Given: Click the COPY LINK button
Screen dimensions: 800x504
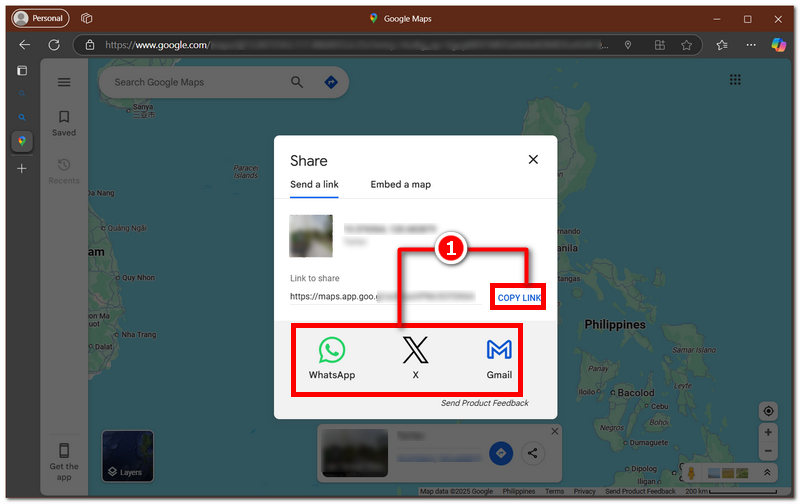Looking at the screenshot, I should (x=519, y=298).
